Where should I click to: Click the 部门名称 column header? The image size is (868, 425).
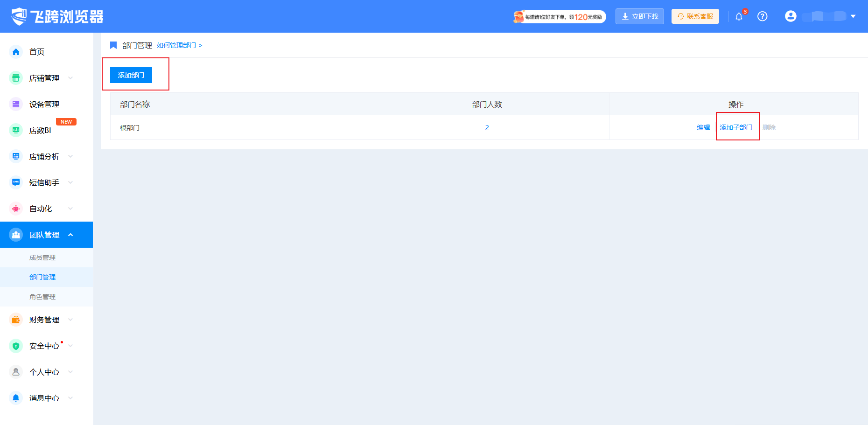pos(235,104)
